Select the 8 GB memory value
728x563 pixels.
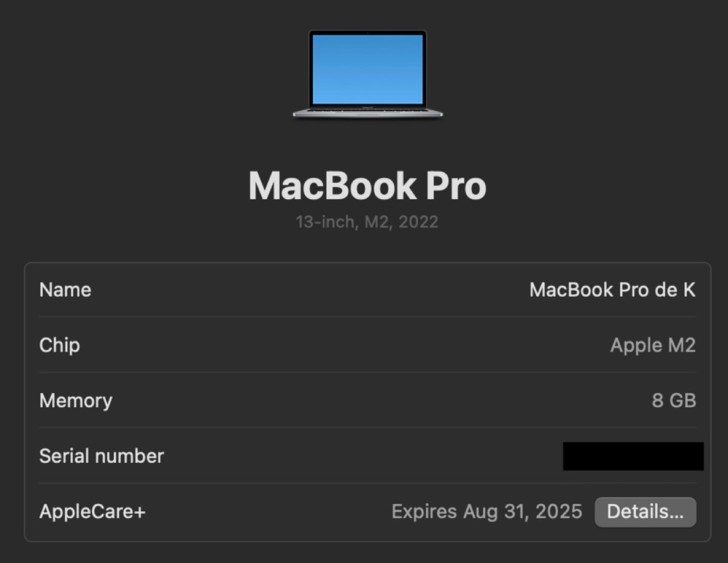673,401
